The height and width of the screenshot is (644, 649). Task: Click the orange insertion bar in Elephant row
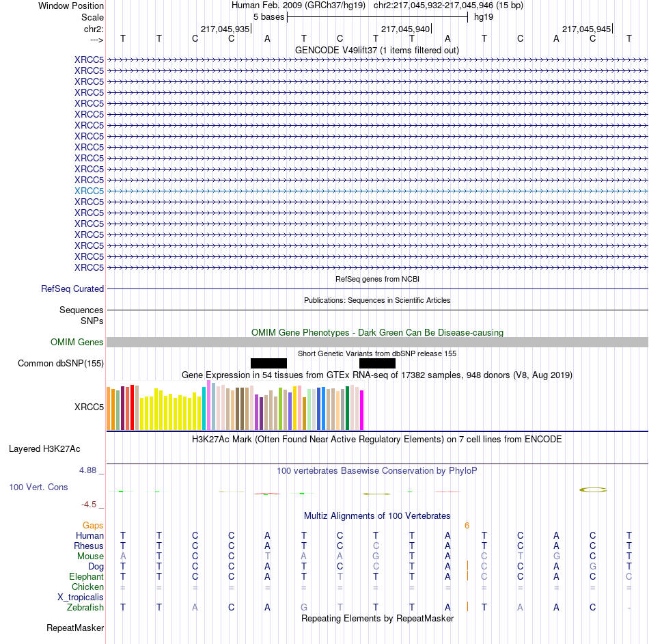(x=468, y=576)
